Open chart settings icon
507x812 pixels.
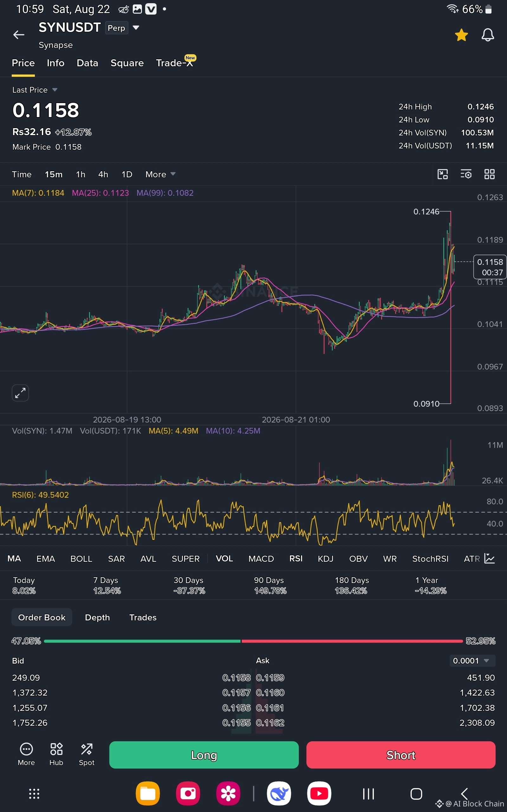pos(466,174)
